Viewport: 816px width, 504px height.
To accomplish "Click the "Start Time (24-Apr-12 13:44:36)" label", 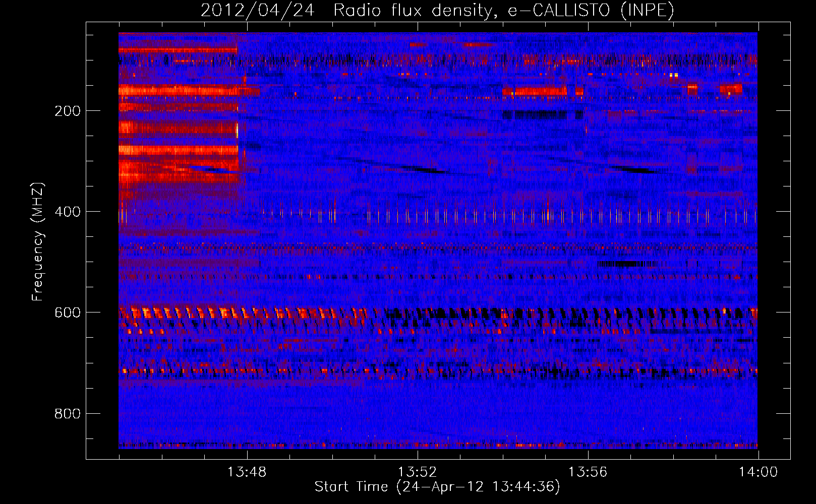I will [437, 487].
